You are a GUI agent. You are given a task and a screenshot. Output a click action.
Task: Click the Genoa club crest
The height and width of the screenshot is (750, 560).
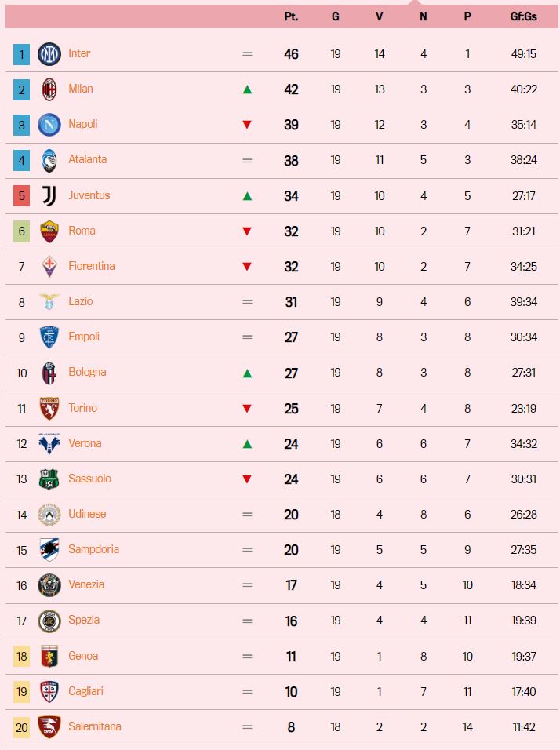click(x=49, y=656)
